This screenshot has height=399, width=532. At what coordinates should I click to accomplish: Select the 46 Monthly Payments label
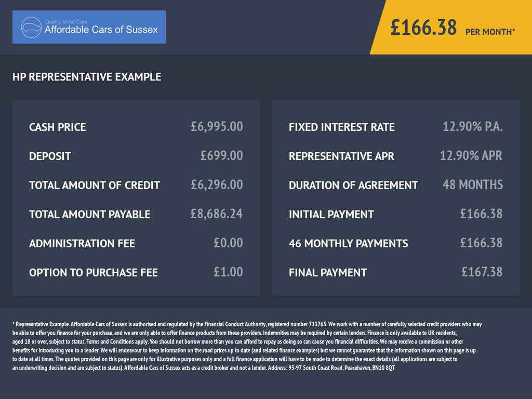348,243
